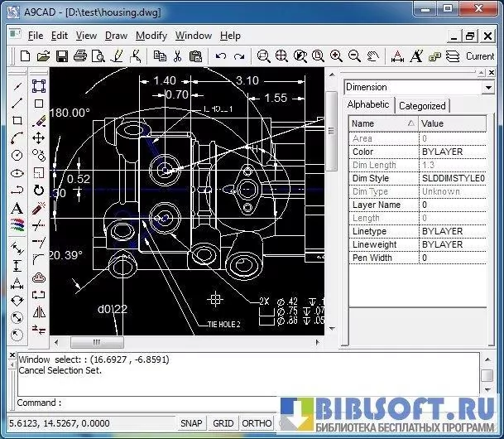Viewport: 504px width, 439px height.
Task: Choose the Move tool with four arrows
Action: click(x=38, y=138)
